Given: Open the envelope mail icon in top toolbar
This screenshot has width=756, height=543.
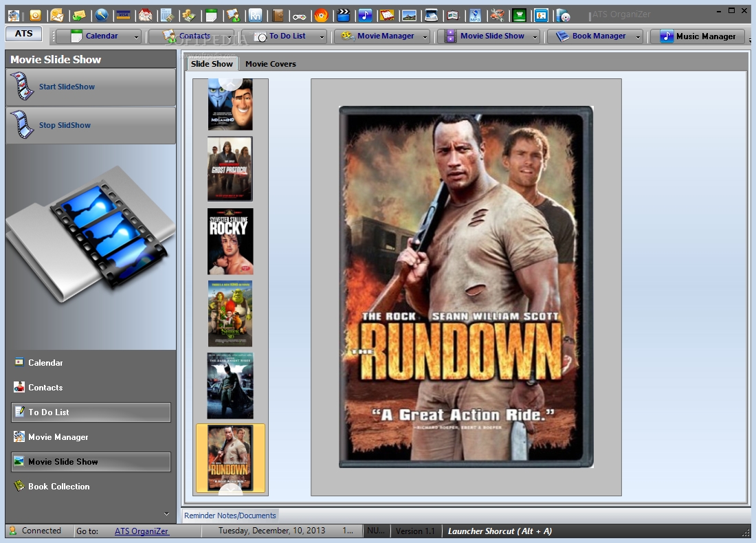Looking at the screenshot, I should pyautogui.click(x=57, y=15).
